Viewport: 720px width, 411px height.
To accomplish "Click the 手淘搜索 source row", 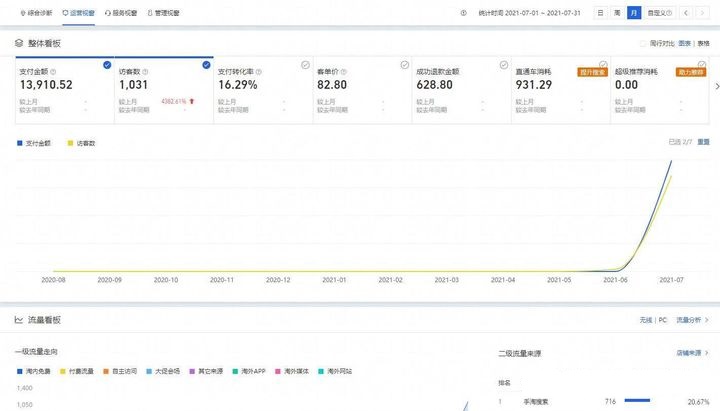I will 604,401.
